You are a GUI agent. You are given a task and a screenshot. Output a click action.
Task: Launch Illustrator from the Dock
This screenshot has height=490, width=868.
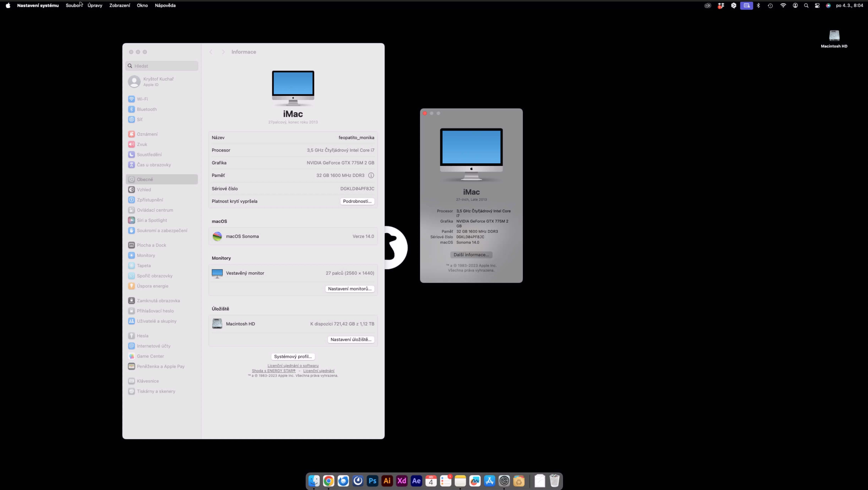(387, 481)
